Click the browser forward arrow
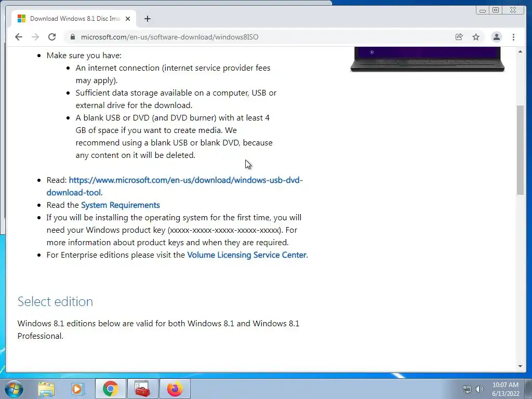The image size is (532, 399). (x=35, y=37)
